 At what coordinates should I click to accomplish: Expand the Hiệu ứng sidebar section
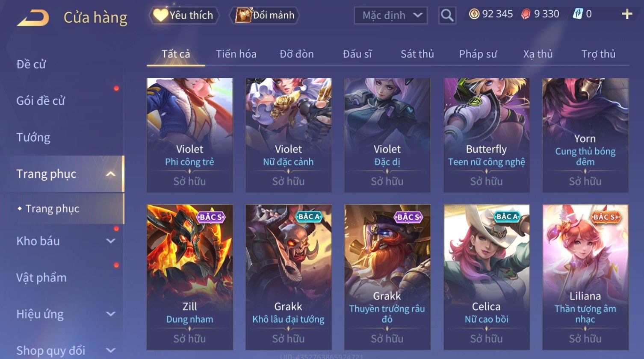point(110,314)
